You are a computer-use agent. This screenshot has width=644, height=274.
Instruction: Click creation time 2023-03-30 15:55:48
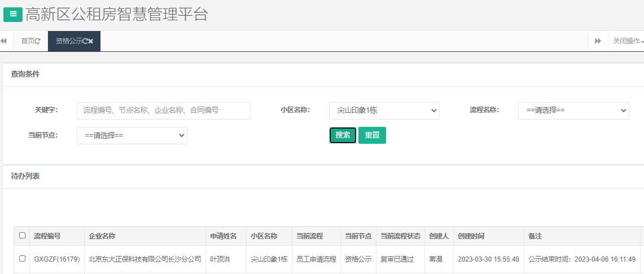[488, 259]
